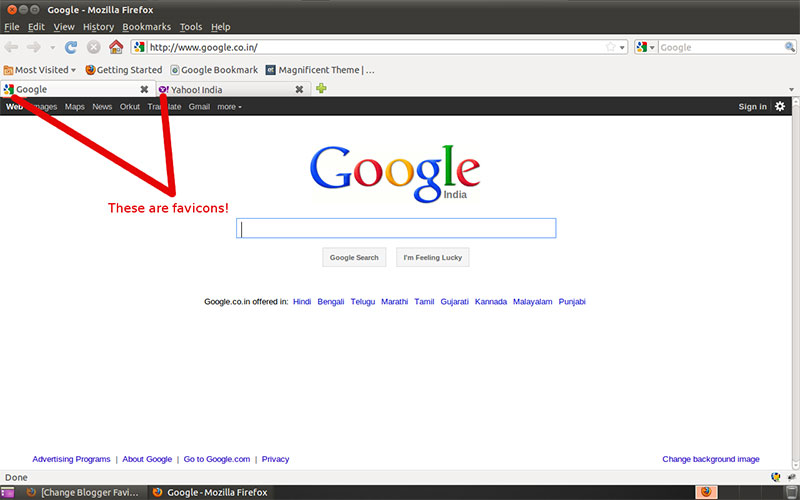Image resolution: width=800 pixels, height=500 pixels.
Task: Click the Google India logo
Action: [395, 173]
